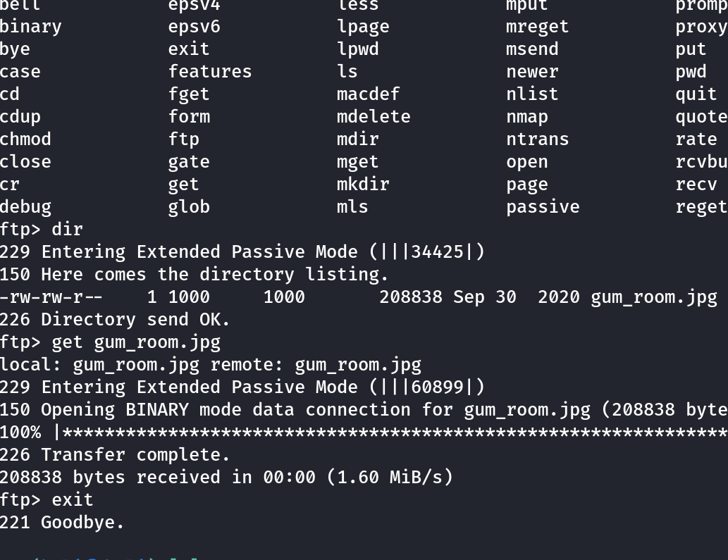Click the "features" command entry
The width and height of the screenshot is (728, 560).
point(209,71)
